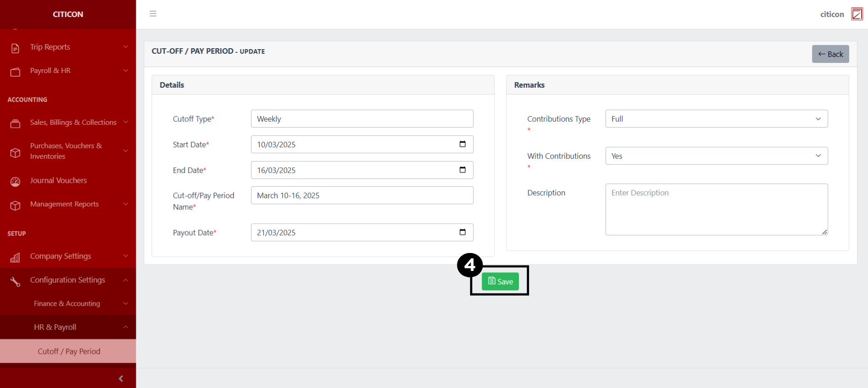Click the Cut-off/Pay Period Name field

coord(362,196)
